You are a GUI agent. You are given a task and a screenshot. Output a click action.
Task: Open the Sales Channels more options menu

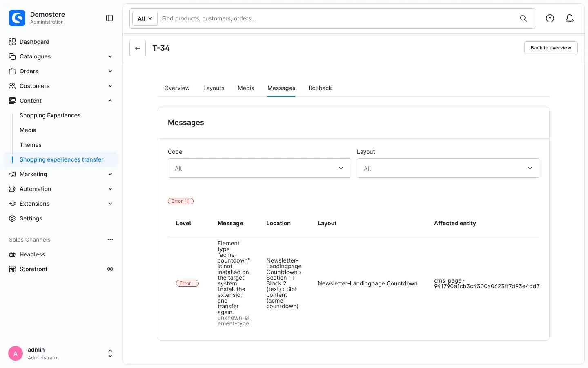(x=110, y=240)
